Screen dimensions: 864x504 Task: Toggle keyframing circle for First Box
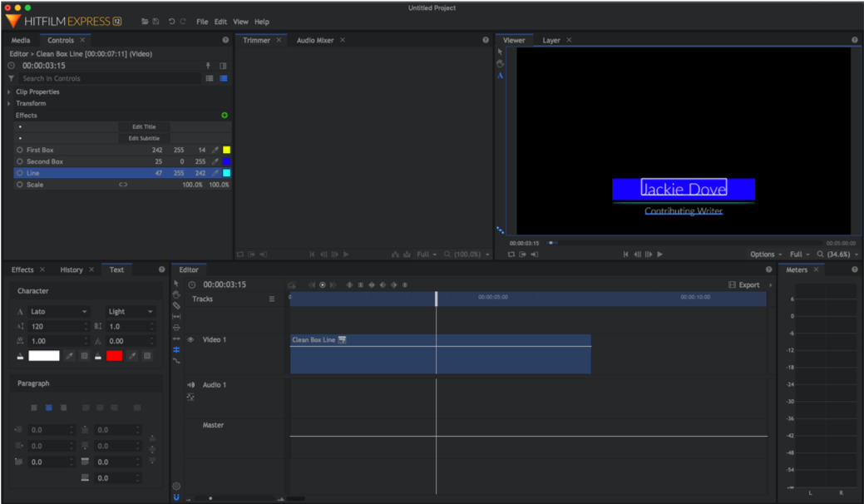[x=20, y=150]
